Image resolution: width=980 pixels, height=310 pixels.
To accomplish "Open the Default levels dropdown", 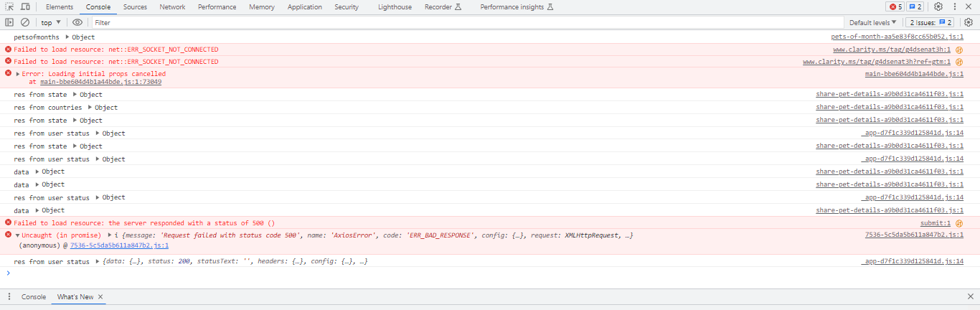I will (x=872, y=22).
